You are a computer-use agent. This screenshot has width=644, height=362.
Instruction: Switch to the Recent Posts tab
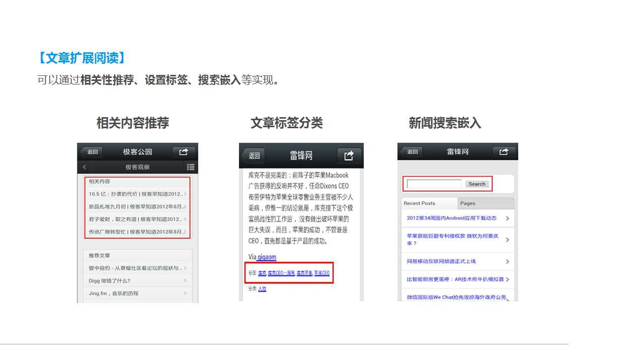(430, 203)
